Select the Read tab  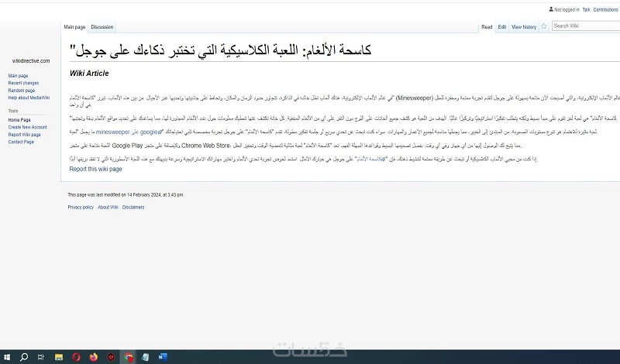tap(487, 27)
